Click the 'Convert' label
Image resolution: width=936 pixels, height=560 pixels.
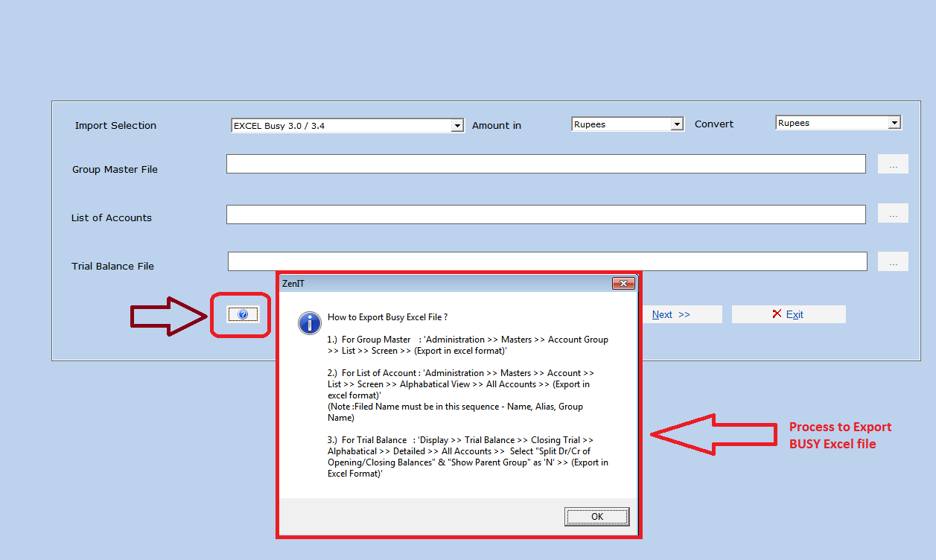coord(714,124)
